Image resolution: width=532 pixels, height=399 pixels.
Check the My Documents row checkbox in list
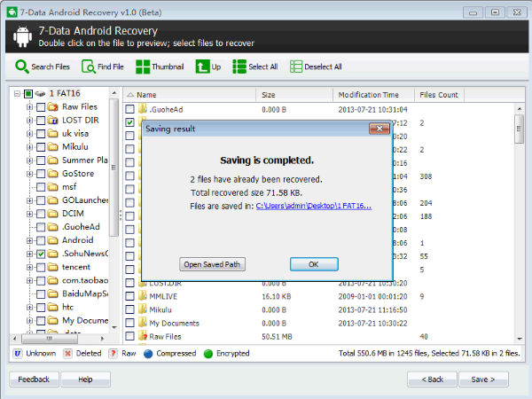click(x=129, y=323)
